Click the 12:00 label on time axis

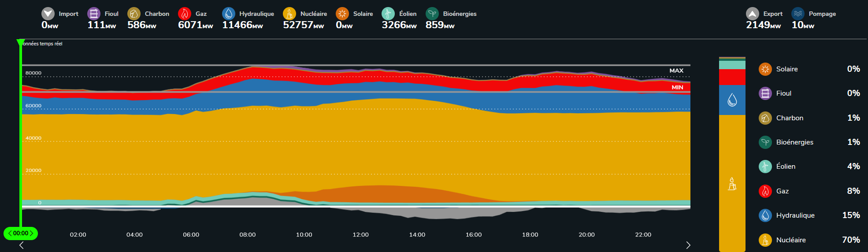pos(360,235)
